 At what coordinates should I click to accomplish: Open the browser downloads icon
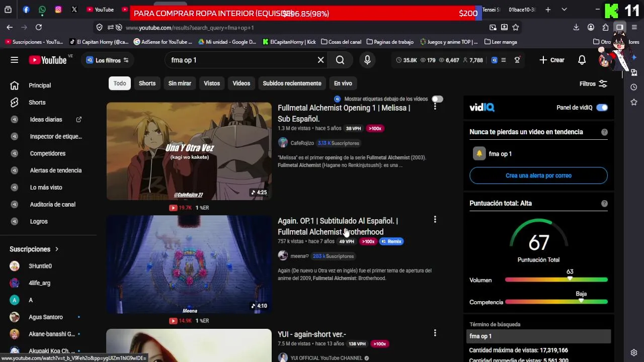click(x=577, y=27)
